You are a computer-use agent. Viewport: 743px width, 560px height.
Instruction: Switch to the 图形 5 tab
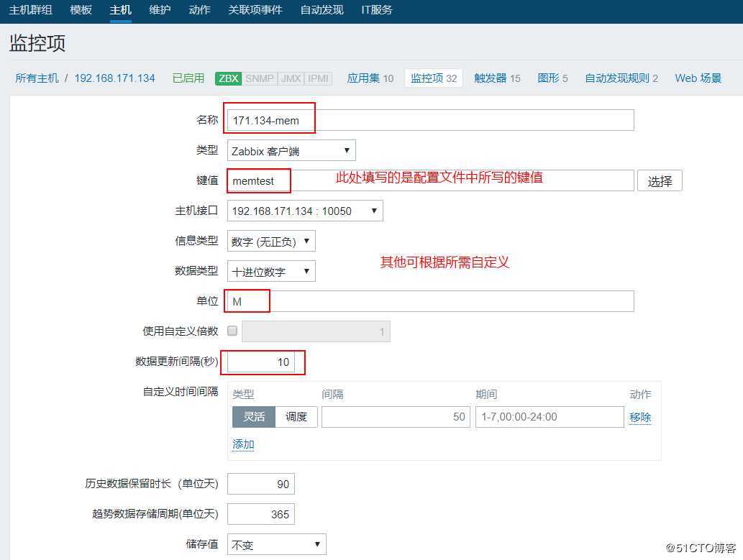click(552, 78)
